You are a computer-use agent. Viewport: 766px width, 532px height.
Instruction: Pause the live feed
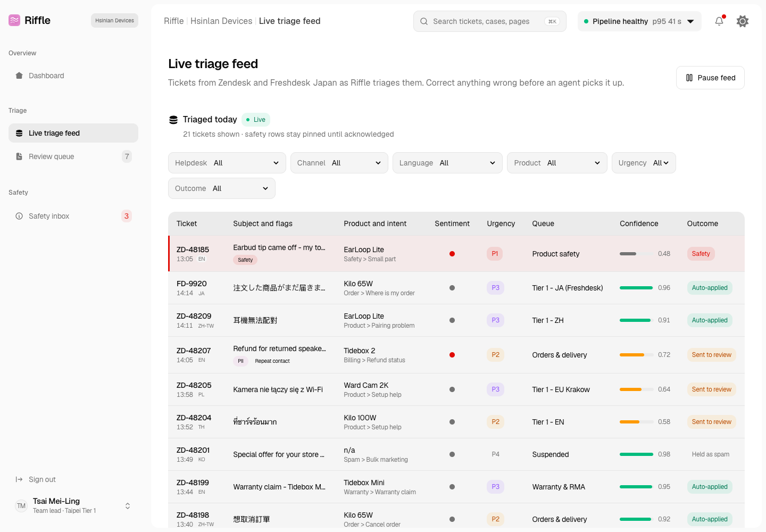[710, 78]
